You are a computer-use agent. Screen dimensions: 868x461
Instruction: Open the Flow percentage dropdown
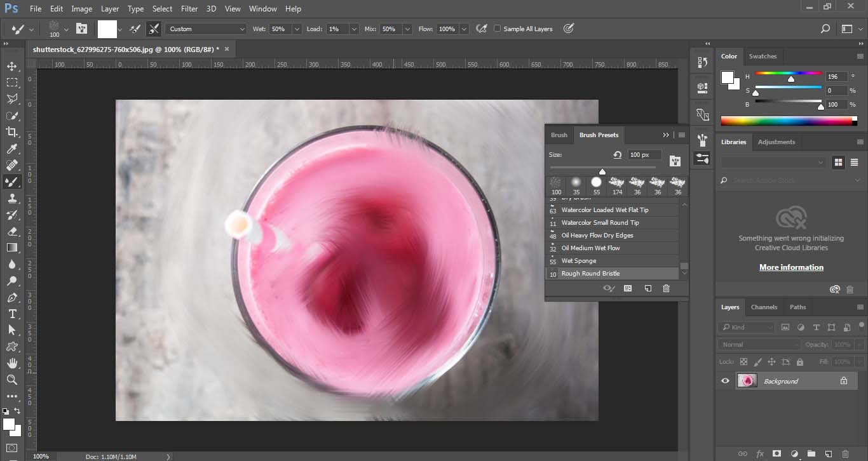coord(464,29)
